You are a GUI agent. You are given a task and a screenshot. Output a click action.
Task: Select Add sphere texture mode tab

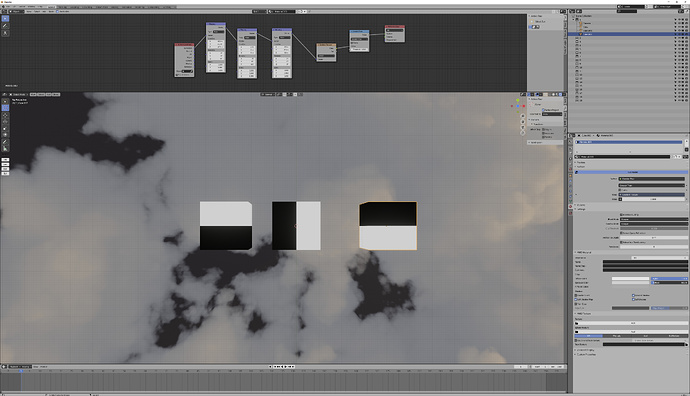coord(646,336)
